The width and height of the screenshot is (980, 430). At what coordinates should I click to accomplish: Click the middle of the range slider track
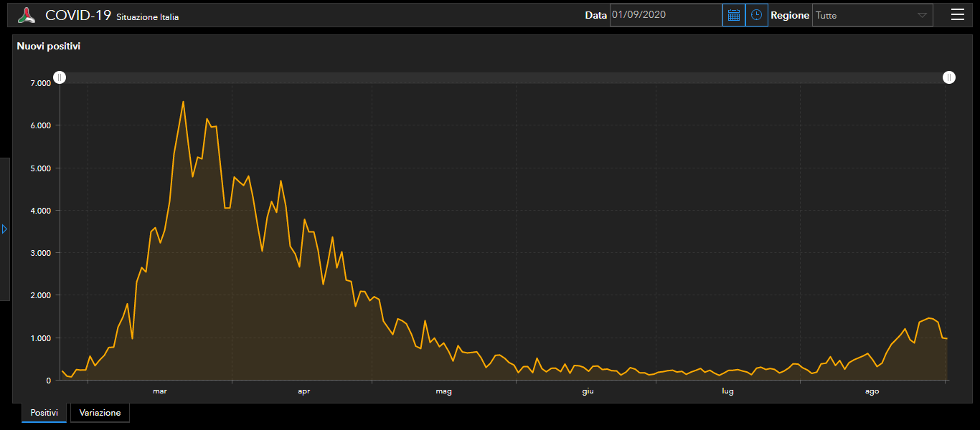[x=504, y=77]
